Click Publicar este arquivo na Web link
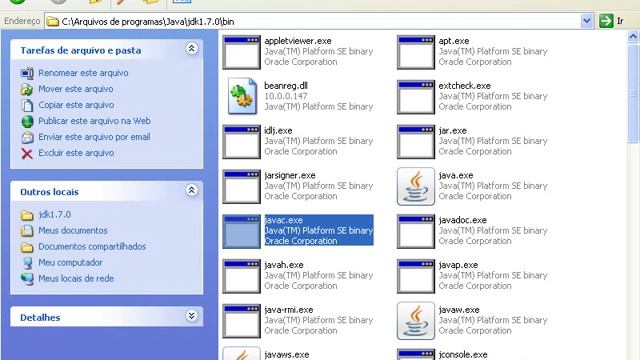 coord(94,121)
